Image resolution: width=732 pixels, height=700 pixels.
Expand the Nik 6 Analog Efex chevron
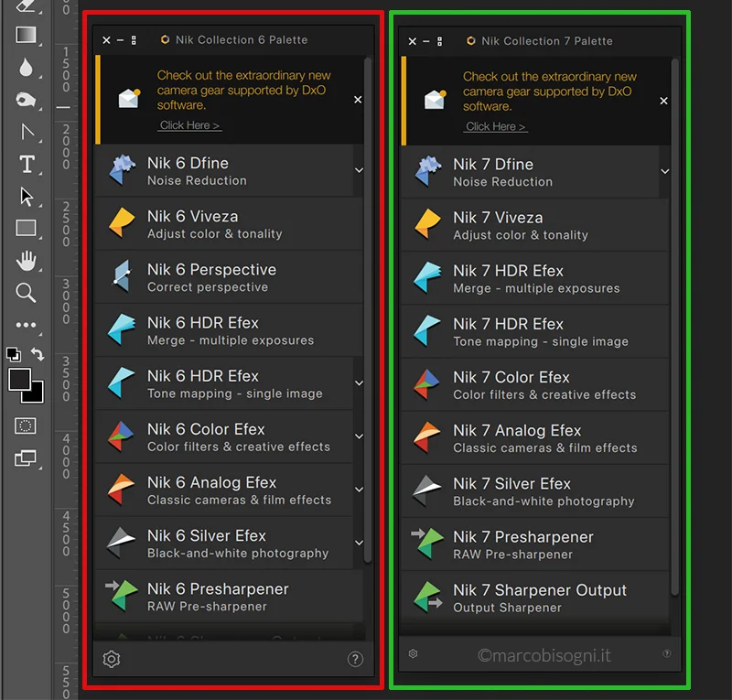(x=359, y=490)
